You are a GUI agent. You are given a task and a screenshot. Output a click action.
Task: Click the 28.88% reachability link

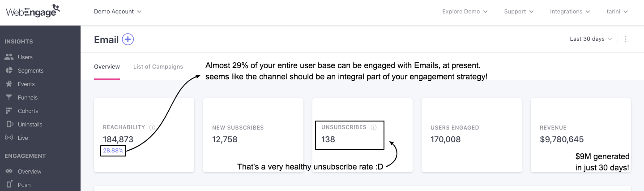tap(113, 151)
